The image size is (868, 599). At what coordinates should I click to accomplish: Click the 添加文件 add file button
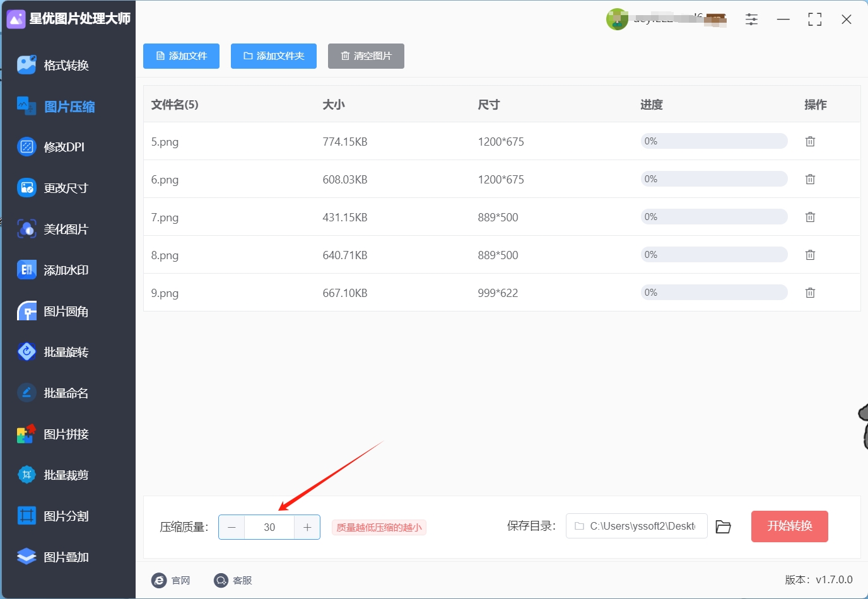pyautogui.click(x=181, y=56)
